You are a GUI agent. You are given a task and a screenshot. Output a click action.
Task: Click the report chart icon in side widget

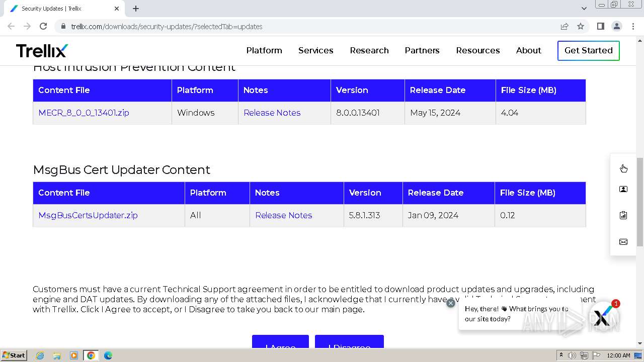(x=623, y=215)
